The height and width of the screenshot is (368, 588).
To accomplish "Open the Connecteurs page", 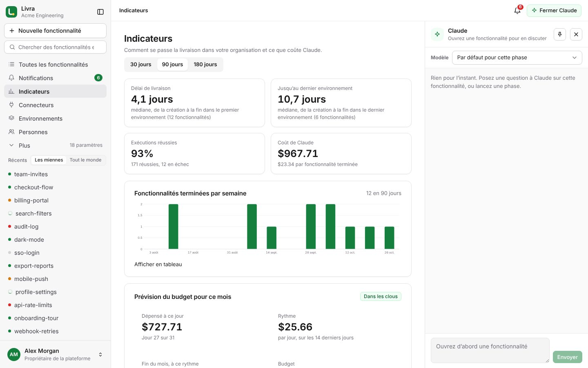I will coord(55,105).
